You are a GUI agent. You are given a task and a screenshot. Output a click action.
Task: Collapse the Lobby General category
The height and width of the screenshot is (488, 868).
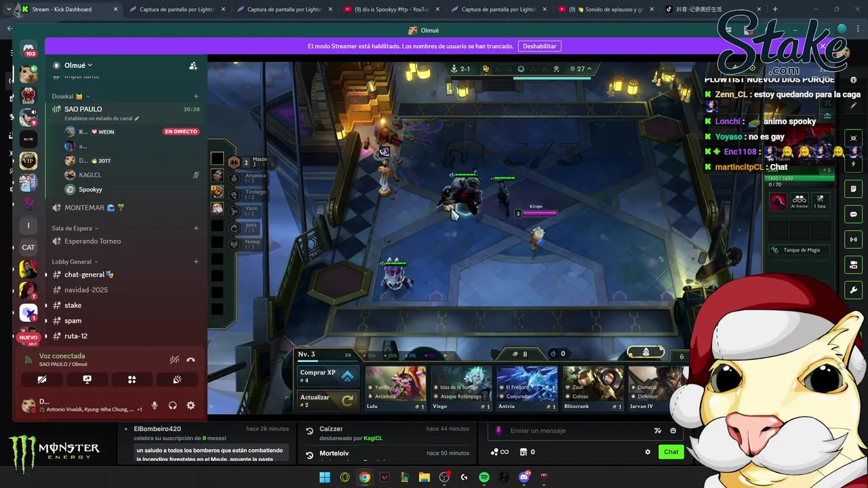click(75, 262)
